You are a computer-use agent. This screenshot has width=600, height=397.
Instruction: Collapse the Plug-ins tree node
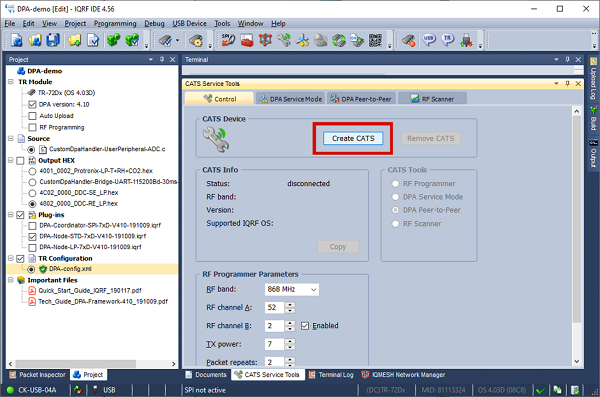tap(11, 214)
